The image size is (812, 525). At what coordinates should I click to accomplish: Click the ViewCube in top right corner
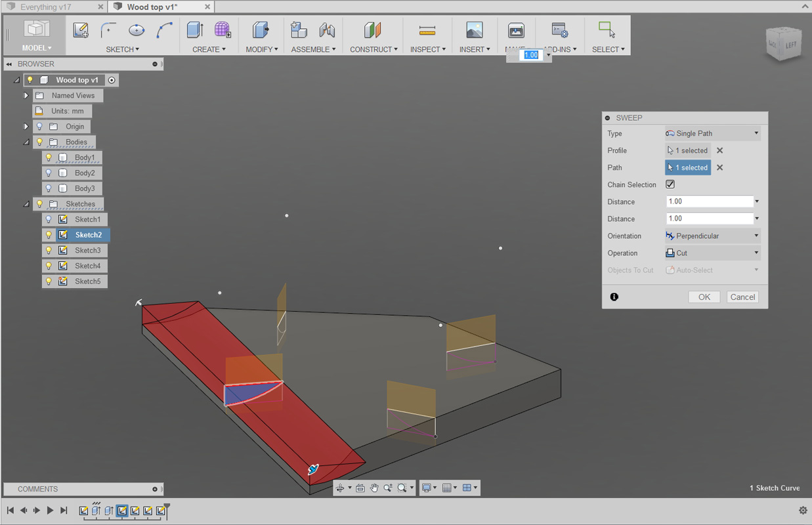tap(784, 43)
